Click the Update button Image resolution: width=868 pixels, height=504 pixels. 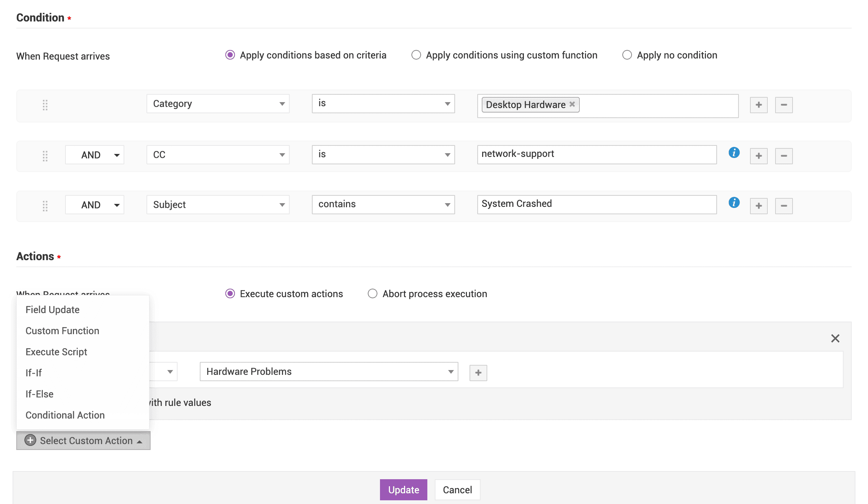point(403,489)
